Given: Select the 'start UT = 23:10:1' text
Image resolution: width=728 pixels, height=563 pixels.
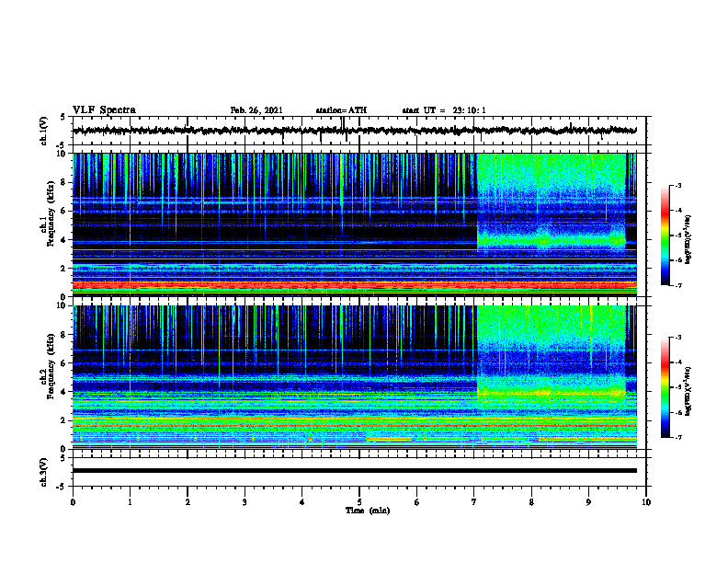Looking at the screenshot, I should tap(444, 110).
